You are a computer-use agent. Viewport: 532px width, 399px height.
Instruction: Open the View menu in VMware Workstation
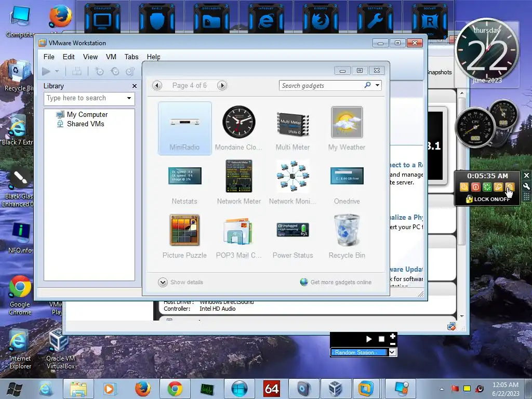90,57
